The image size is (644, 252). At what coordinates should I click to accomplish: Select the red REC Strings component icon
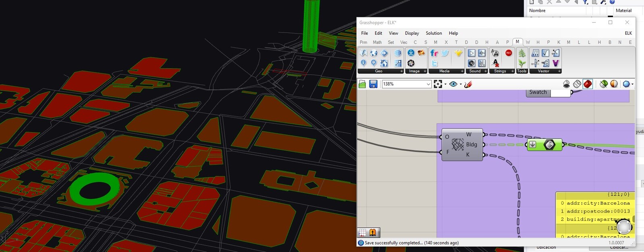pyautogui.click(x=509, y=53)
